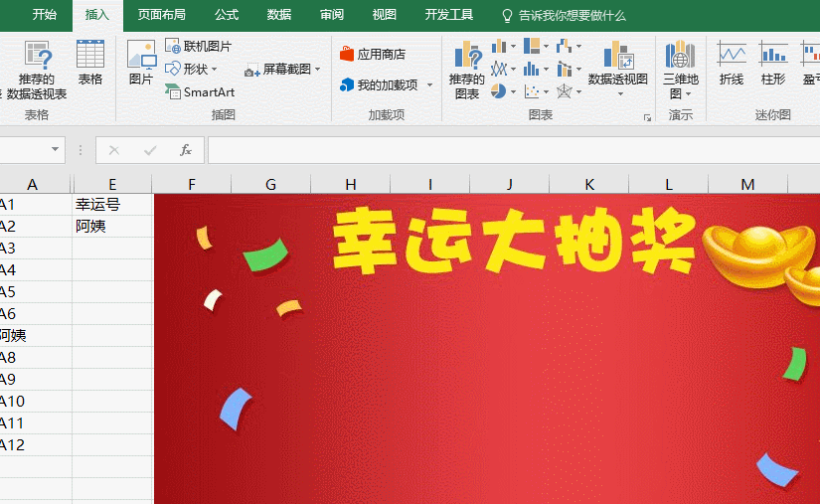Click the 我的加载项 add-ins icon

(x=346, y=84)
